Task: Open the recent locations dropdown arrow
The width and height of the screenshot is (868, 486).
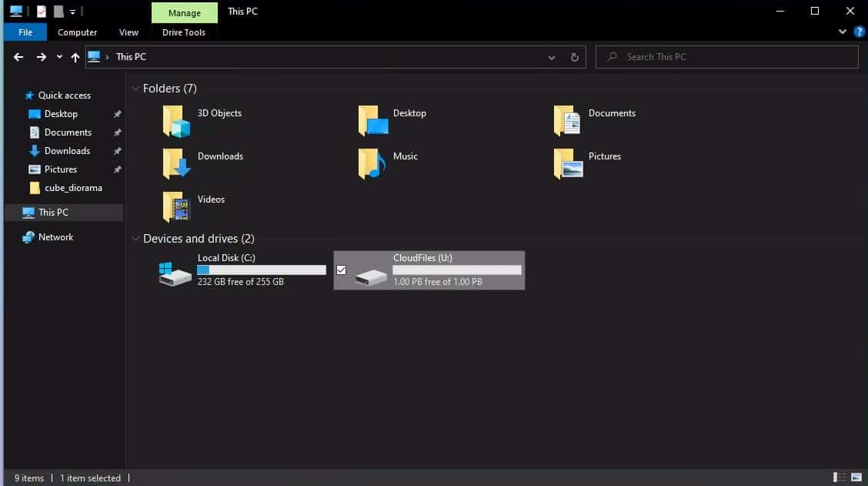Action: [x=59, y=57]
